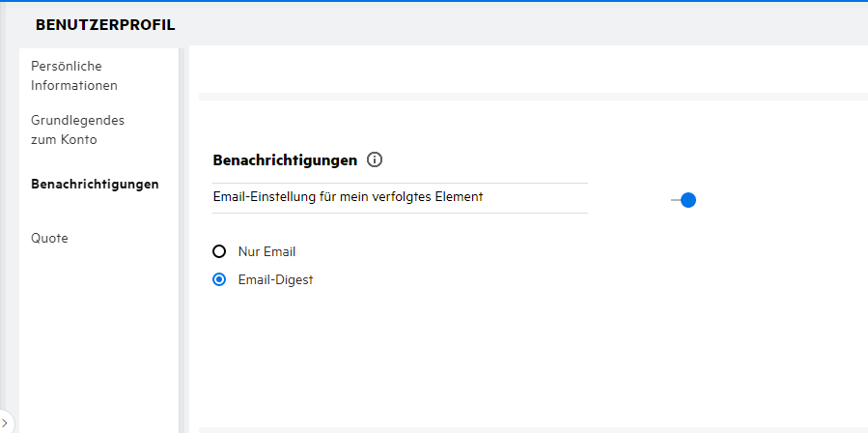Click the bold Benachrichtigungen section heading

285,160
